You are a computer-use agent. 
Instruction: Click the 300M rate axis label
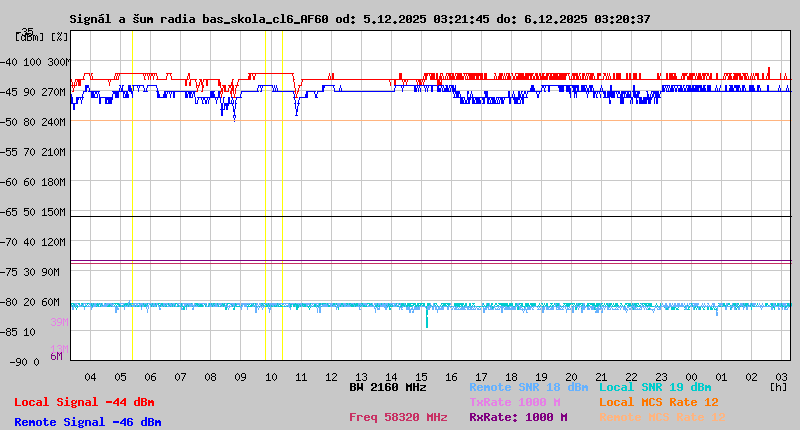(58, 62)
